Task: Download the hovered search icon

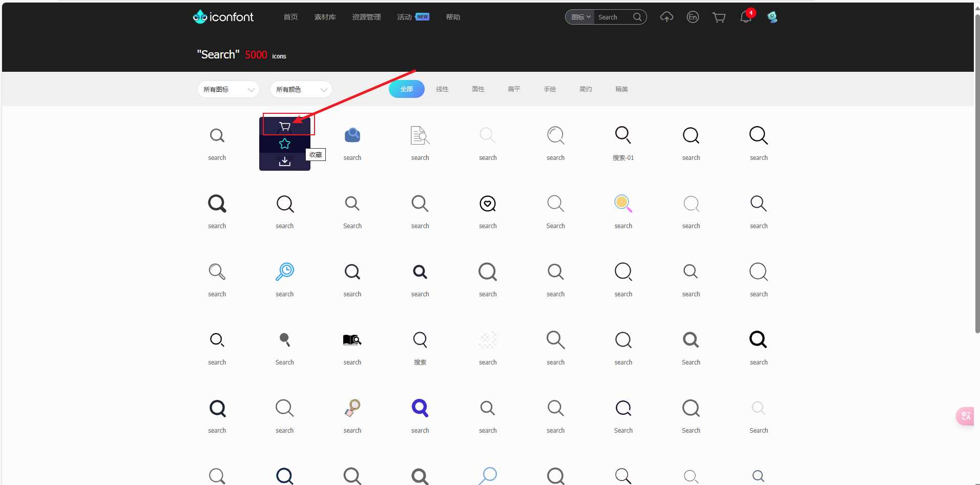Action: [285, 161]
